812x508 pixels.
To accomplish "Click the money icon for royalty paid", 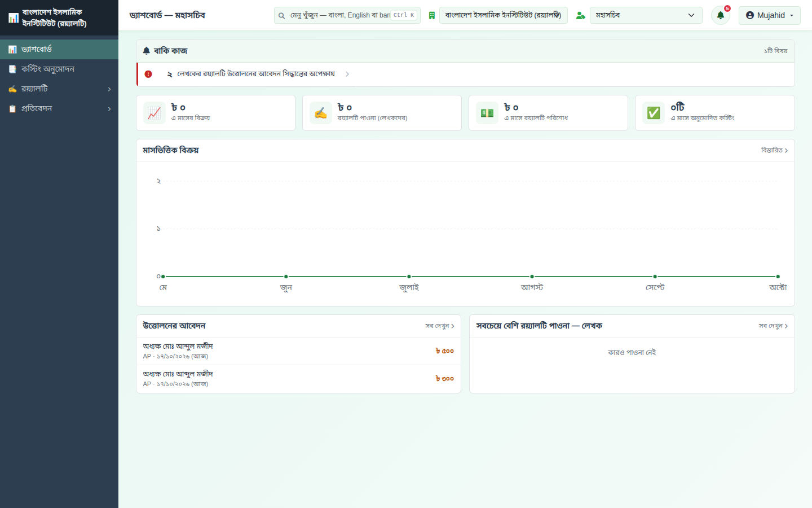I will (487, 113).
